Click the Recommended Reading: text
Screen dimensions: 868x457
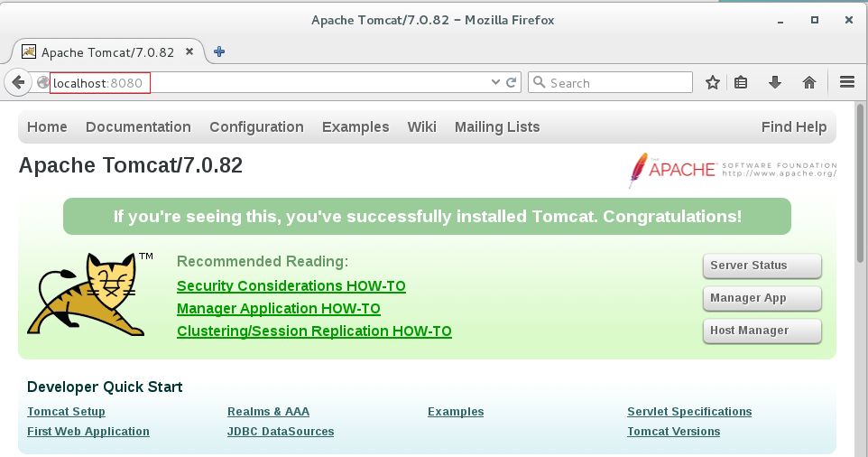point(263,261)
